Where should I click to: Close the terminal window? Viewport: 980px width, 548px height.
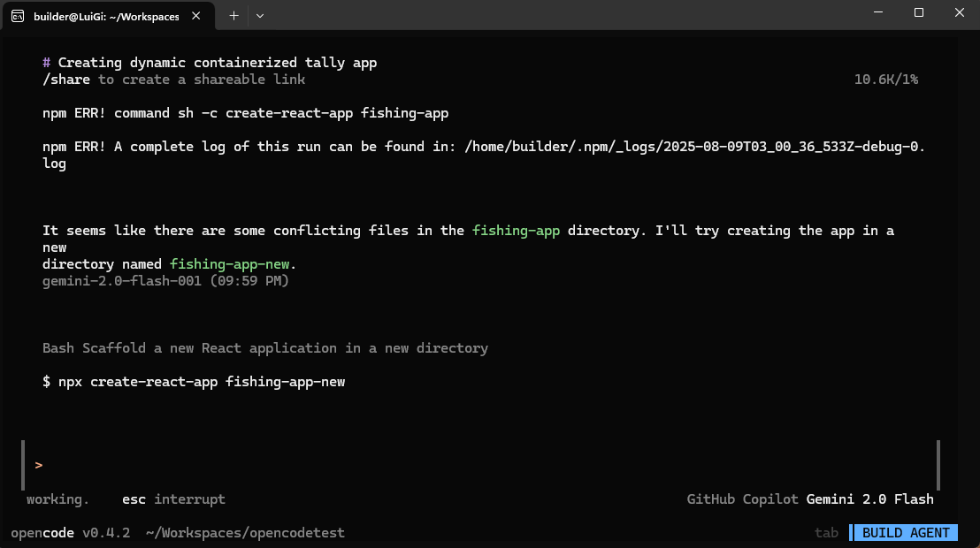click(960, 12)
